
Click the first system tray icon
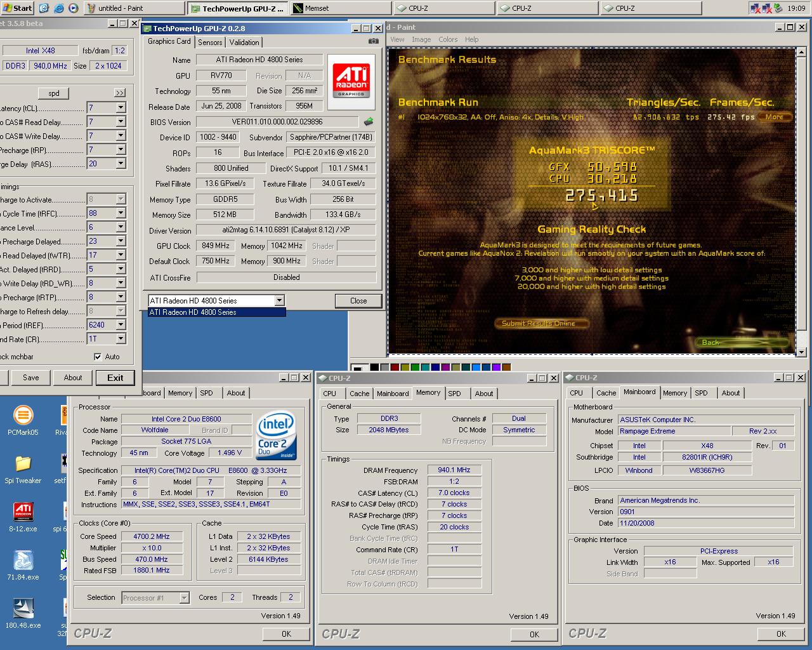(x=756, y=8)
